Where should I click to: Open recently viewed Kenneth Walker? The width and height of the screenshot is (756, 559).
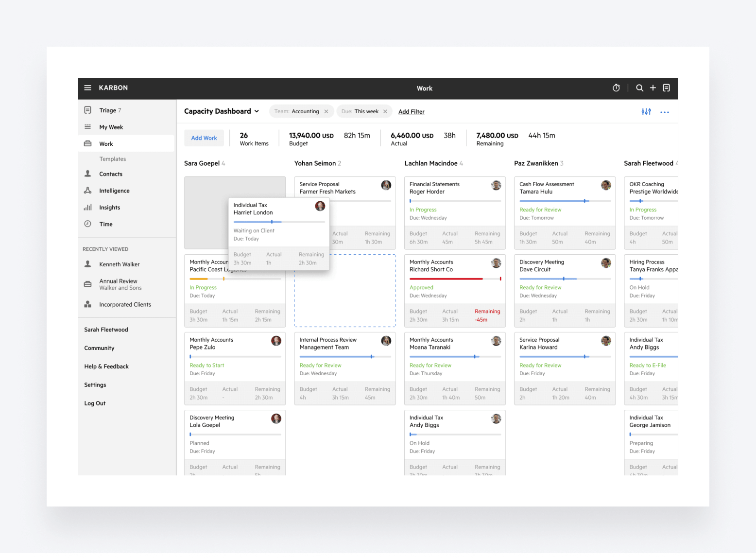pyautogui.click(x=119, y=264)
